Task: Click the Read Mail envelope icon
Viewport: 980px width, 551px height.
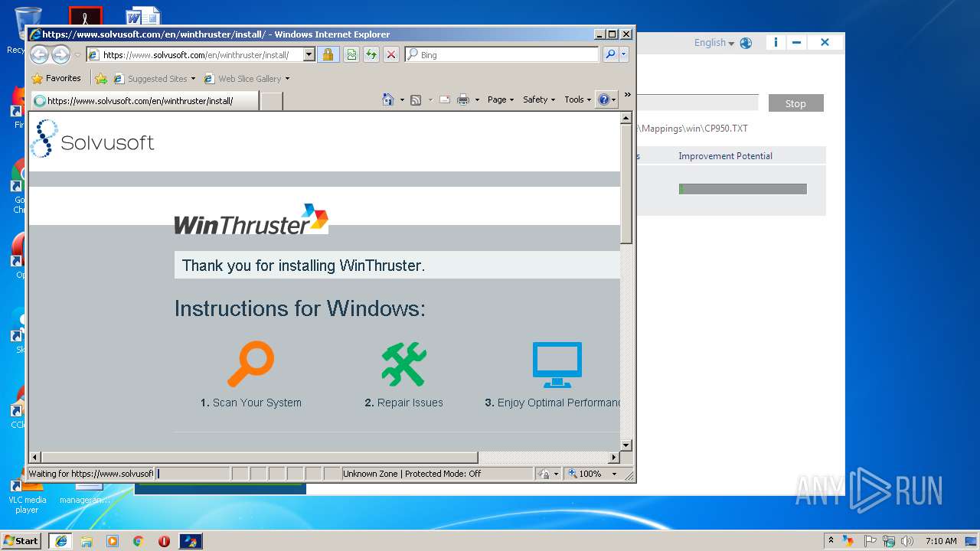Action: click(x=445, y=99)
